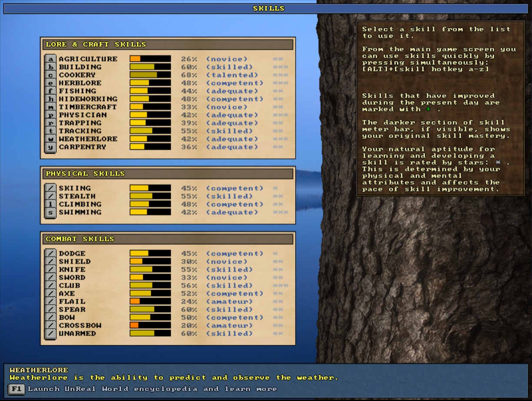
Task: Click the PHYSICAL SKILLS header
Action: [168, 174]
